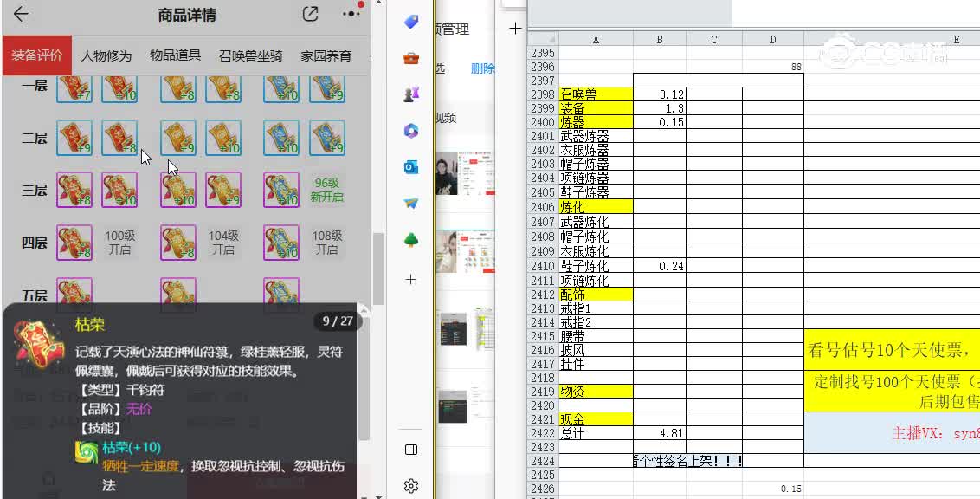Select the red +8 rune in 四层

74,243
